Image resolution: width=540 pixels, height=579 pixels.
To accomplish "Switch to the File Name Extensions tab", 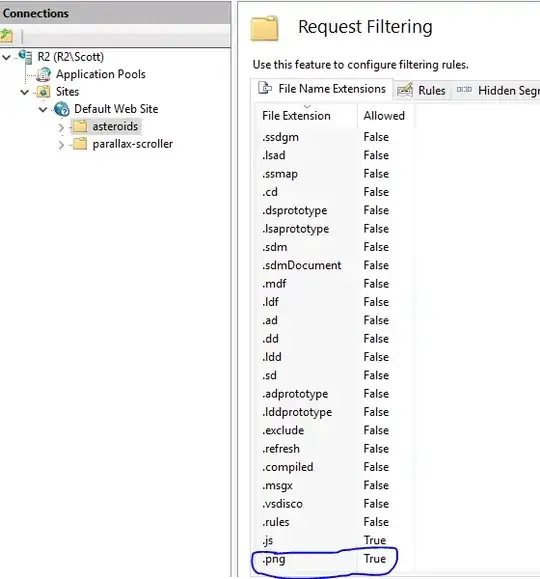I will click(x=322, y=89).
